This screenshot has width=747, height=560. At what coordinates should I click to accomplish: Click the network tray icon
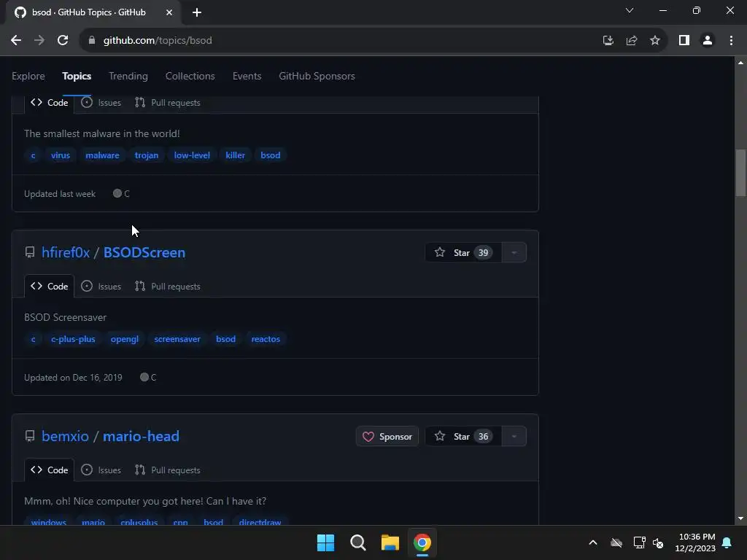pyautogui.click(x=639, y=542)
